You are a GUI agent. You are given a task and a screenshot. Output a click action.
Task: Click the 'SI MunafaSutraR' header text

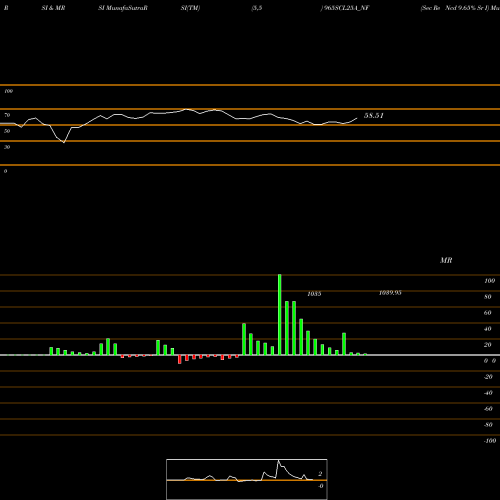tap(123, 8)
